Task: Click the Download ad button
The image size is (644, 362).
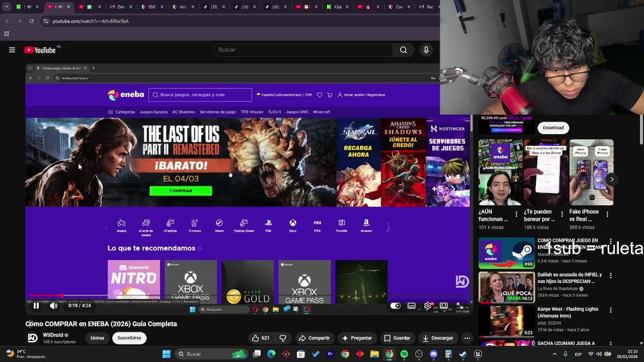Action: click(553, 128)
